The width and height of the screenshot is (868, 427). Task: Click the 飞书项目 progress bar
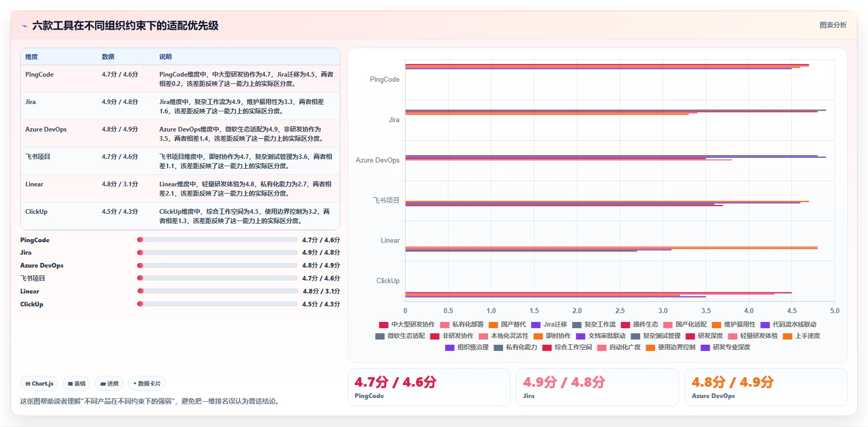[x=217, y=278]
